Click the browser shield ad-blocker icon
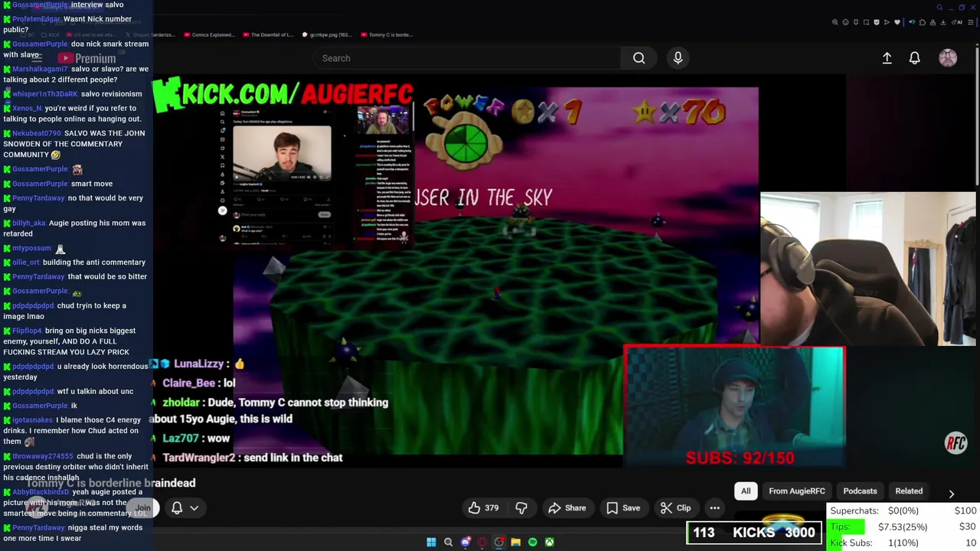 [x=877, y=22]
